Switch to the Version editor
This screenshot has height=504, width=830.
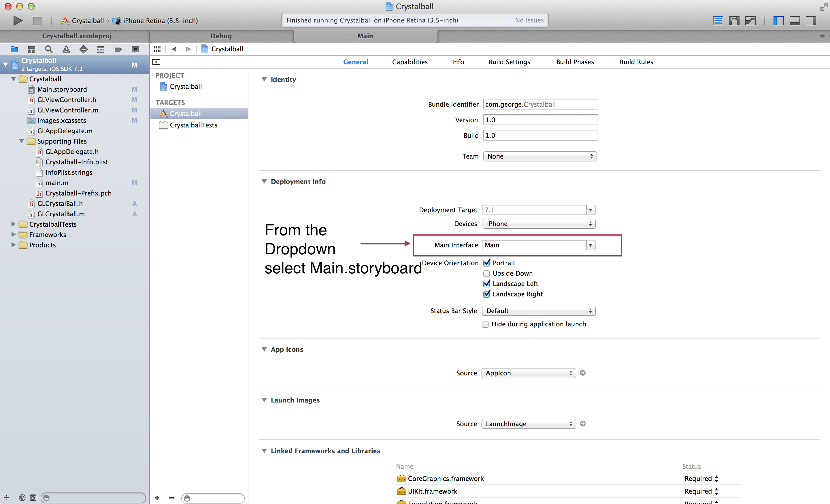(750, 21)
